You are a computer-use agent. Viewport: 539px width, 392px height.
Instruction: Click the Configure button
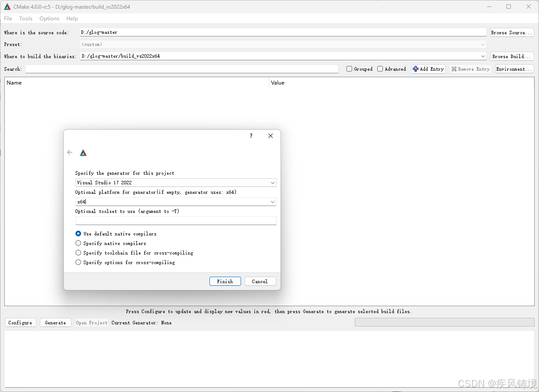pos(20,323)
